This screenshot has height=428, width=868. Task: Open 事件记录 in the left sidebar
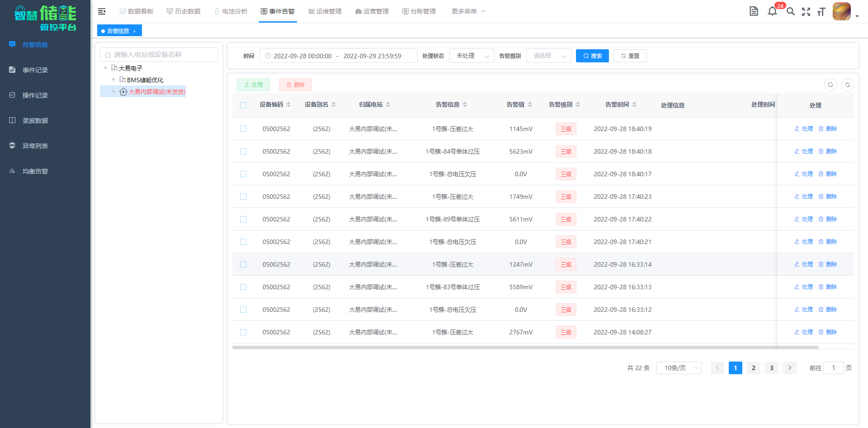(35, 70)
